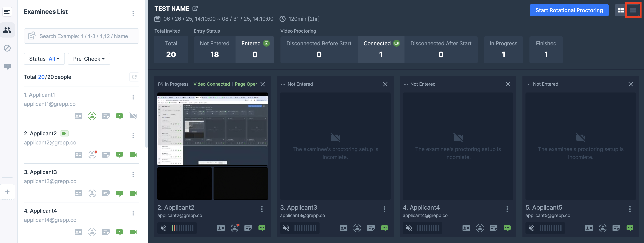Switch to grid layout view
This screenshot has height=243, width=644.
(x=620, y=10)
